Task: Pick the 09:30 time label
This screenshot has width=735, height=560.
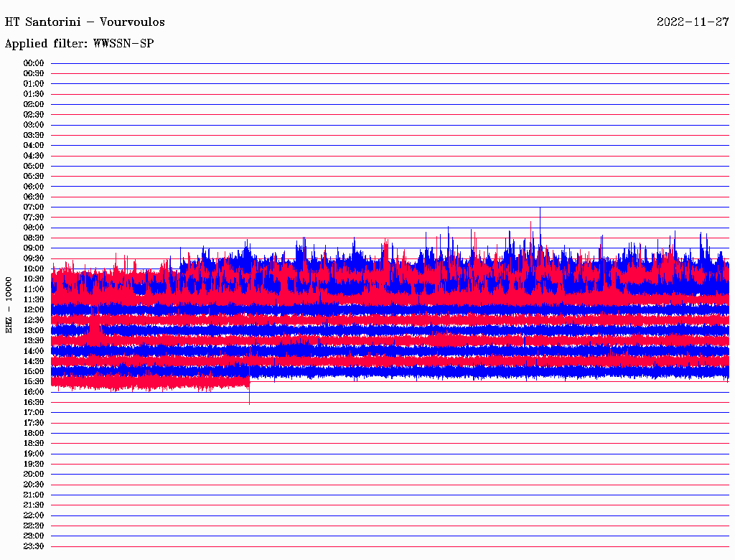Action: (x=34, y=258)
